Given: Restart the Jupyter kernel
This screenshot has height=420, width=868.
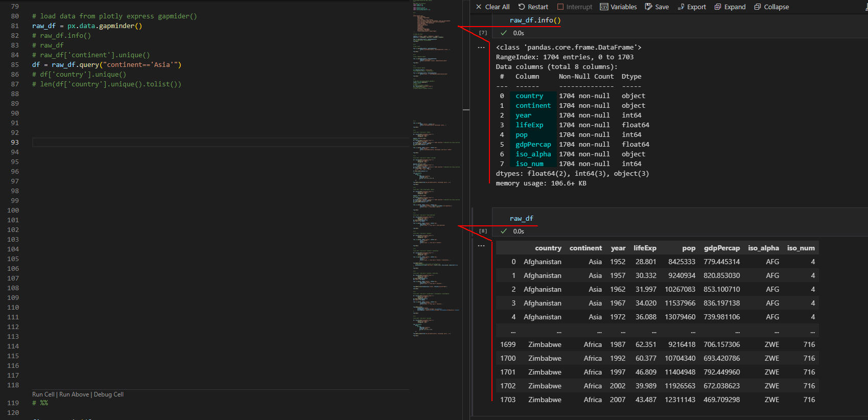Looking at the screenshot, I should click(533, 7).
